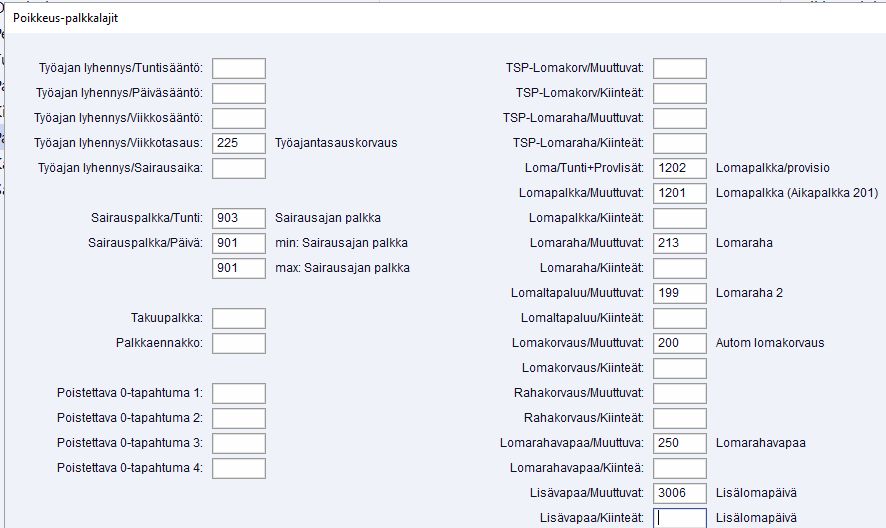Click the Sairauspalkka/Tunti field with 903
886x528 pixels.
point(239,218)
